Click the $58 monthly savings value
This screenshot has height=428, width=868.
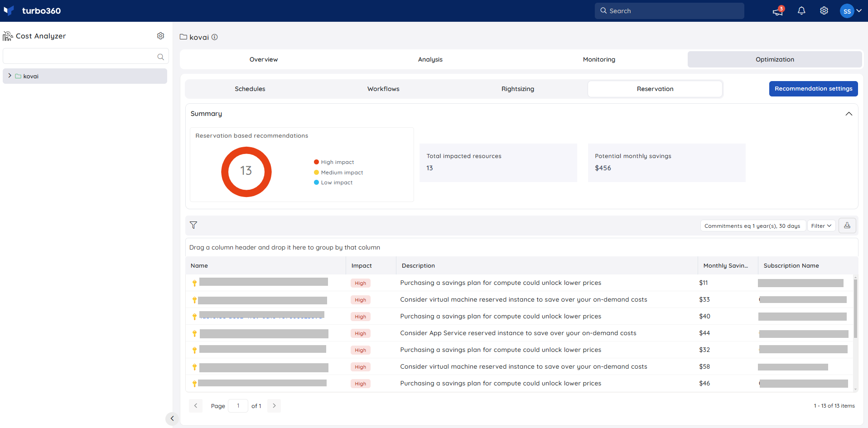tap(704, 366)
